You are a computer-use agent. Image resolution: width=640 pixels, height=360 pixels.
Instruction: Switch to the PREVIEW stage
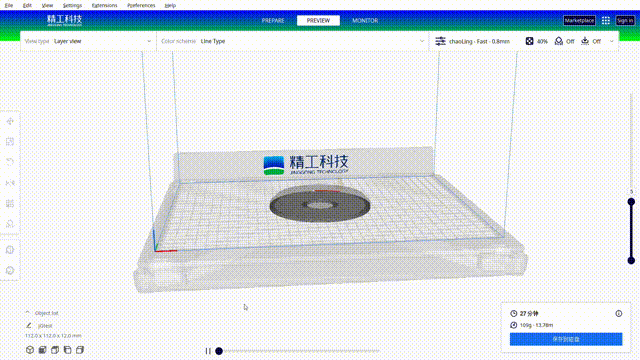[318, 20]
